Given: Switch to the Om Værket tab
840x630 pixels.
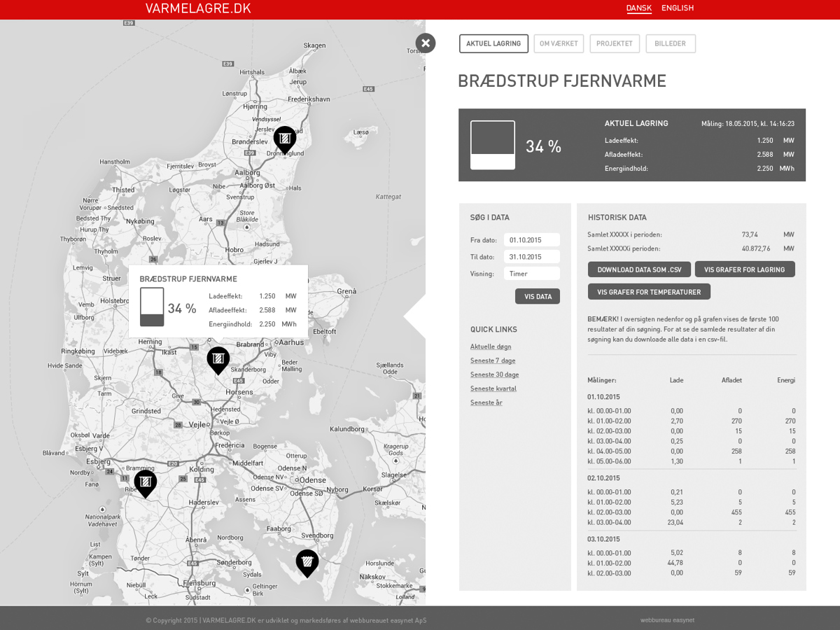Looking at the screenshot, I should point(559,43).
